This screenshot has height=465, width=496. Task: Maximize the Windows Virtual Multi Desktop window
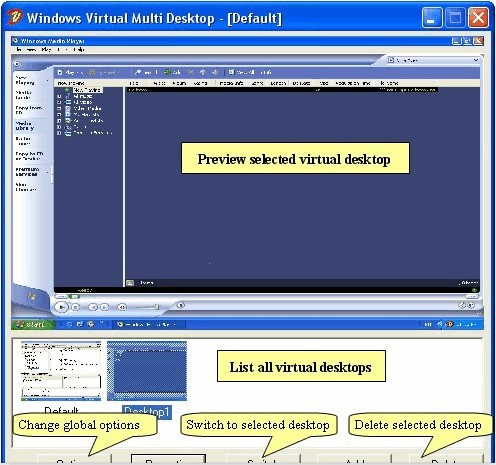[x=455, y=17]
